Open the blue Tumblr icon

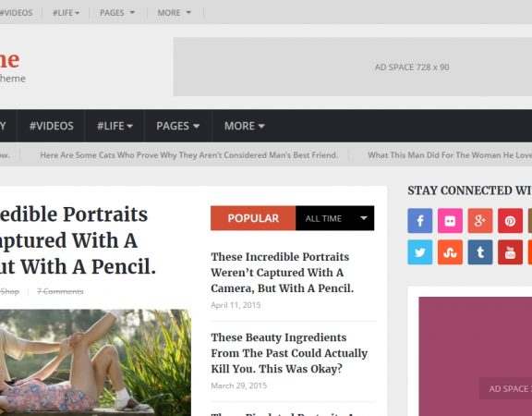click(x=480, y=252)
